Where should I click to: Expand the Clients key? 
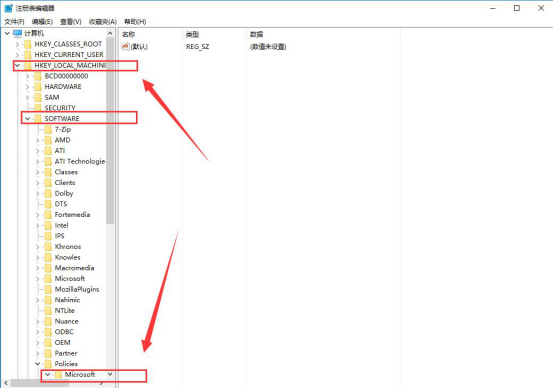click(x=38, y=183)
